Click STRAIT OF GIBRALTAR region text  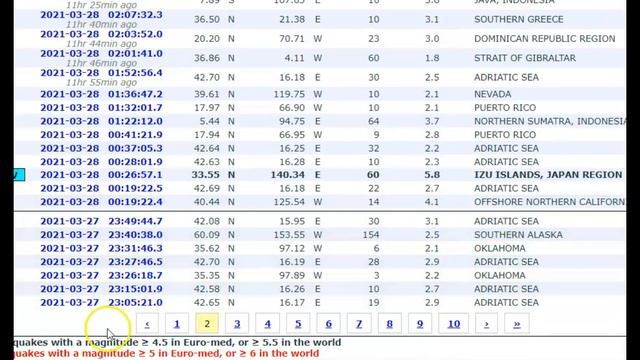click(525, 58)
